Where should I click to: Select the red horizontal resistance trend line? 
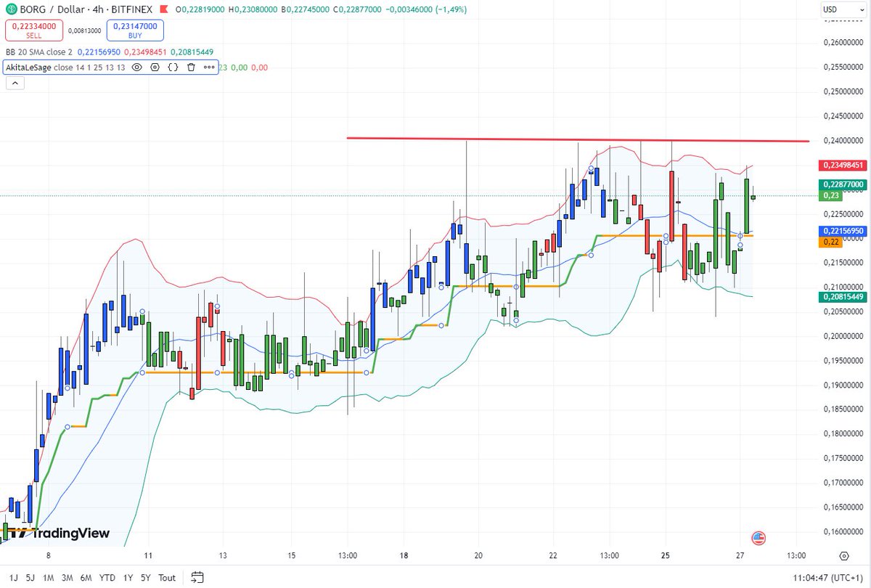tap(578, 139)
